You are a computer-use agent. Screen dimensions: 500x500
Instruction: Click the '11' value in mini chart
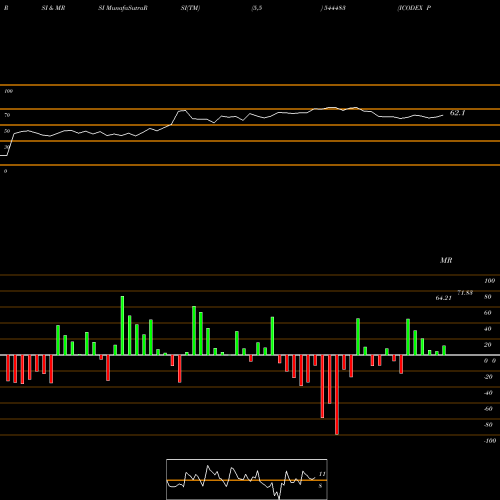click(322, 474)
